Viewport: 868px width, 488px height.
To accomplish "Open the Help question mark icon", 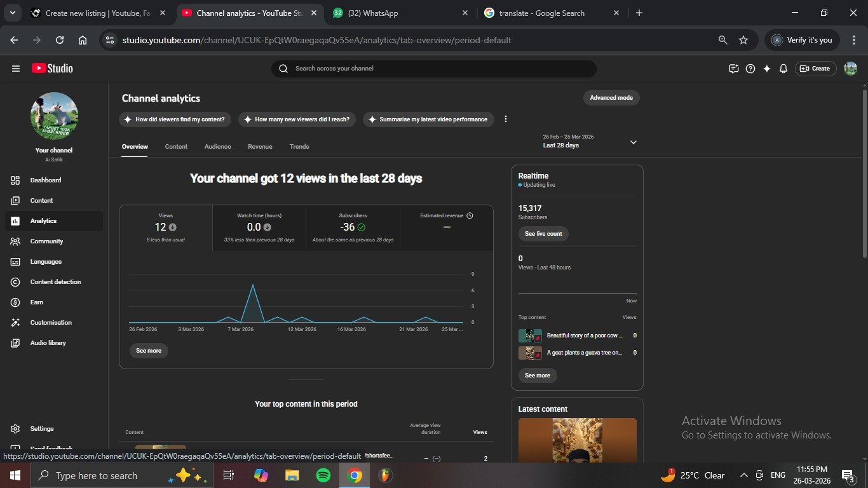I will [750, 69].
